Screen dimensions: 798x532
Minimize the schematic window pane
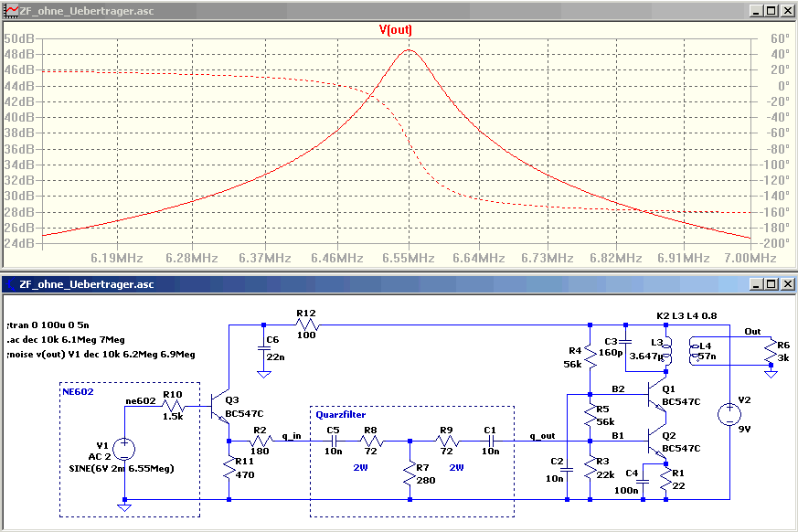pyautogui.click(x=756, y=284)
